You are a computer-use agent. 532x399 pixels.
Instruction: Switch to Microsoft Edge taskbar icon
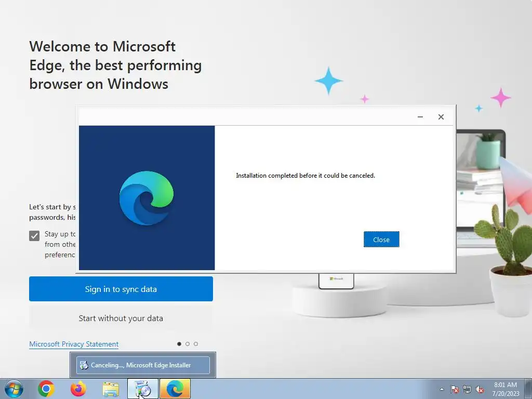[175, 389]
